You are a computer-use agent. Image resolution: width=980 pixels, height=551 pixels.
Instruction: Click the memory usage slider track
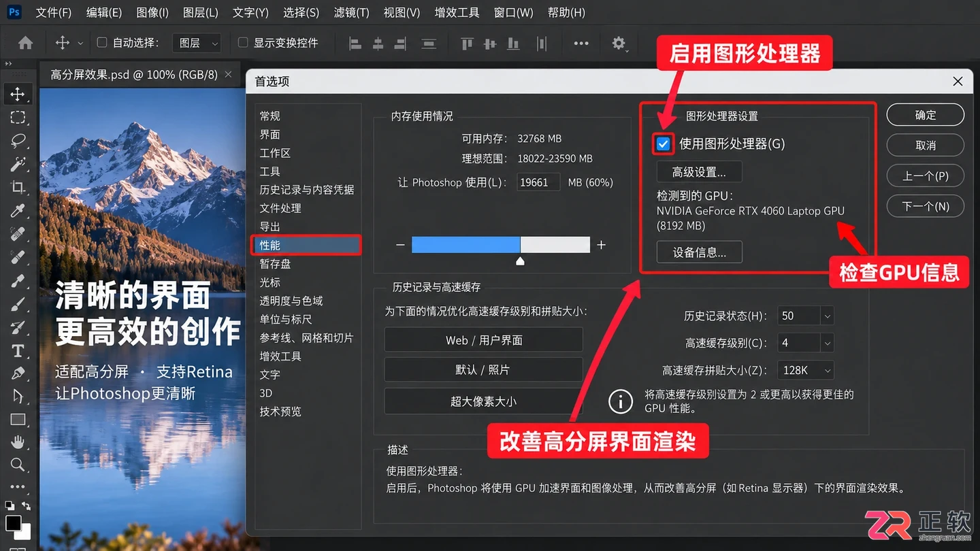[x=501, y=245]
